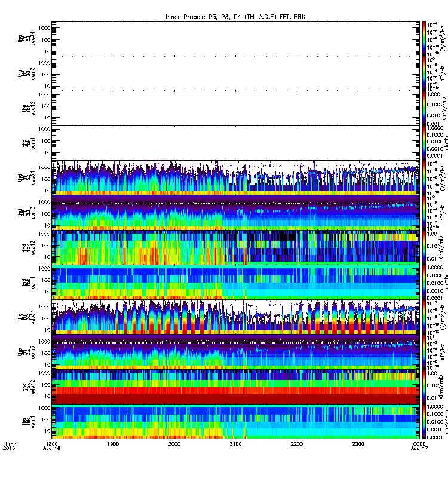Select the 2000 time tick label
The width and height of the screenshot is (448, 478).
pyautogui.click(x=174, y=444)
